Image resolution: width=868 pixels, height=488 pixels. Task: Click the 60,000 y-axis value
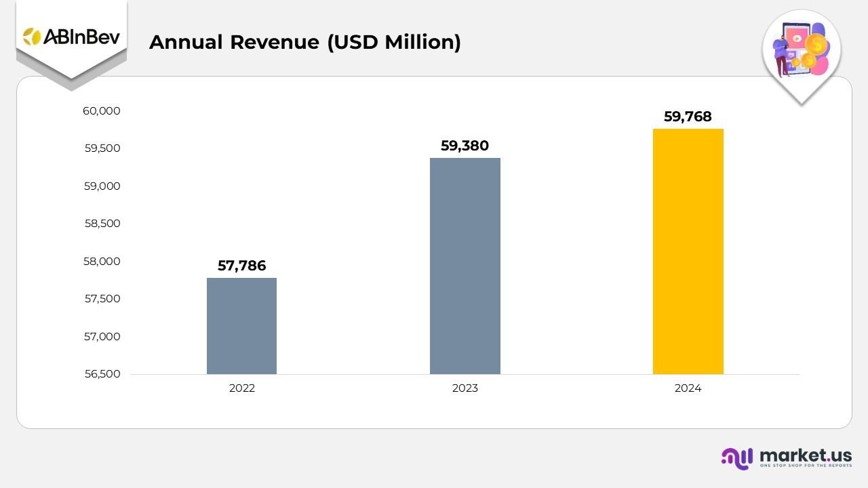tap(100, 111)
